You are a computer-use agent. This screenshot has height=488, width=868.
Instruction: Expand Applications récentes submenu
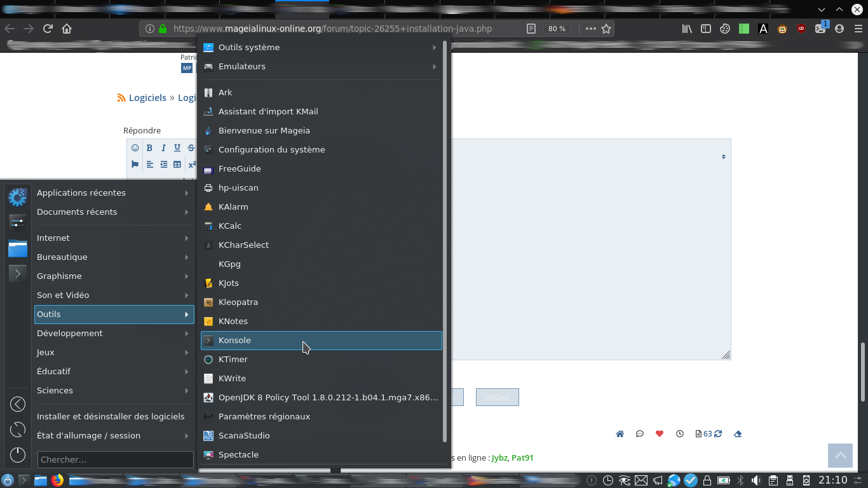[114, 193]
